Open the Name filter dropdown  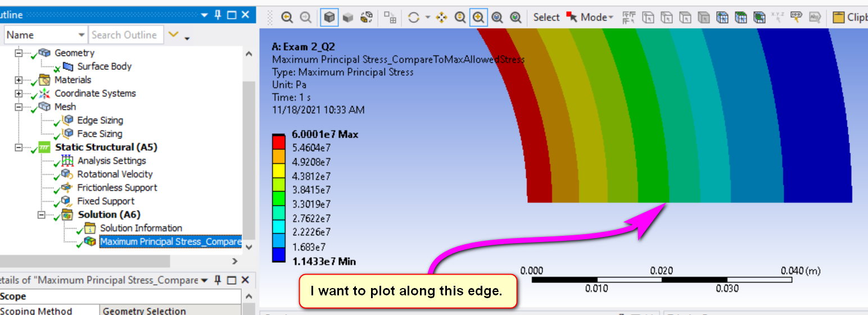pos(81,35)
